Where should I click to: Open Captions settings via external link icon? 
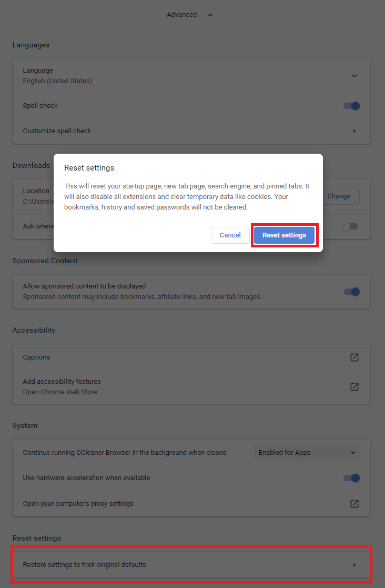(354, 357)
